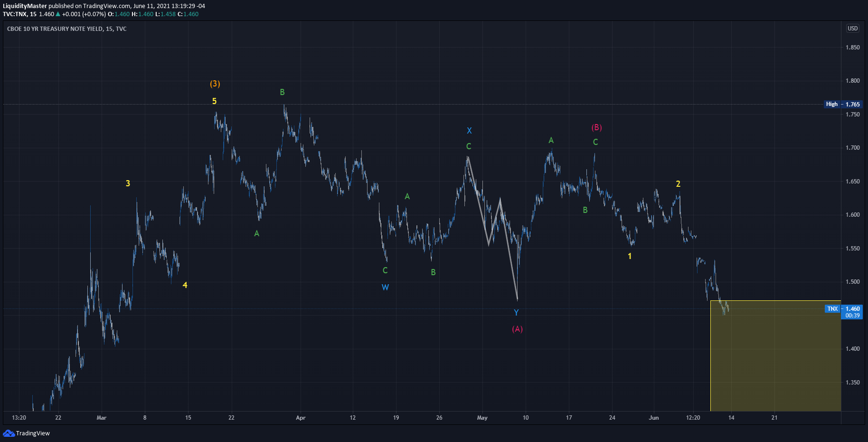Click the green C label below blue X
The width and height of the screenshot is (868, 442).
[469, 146]
